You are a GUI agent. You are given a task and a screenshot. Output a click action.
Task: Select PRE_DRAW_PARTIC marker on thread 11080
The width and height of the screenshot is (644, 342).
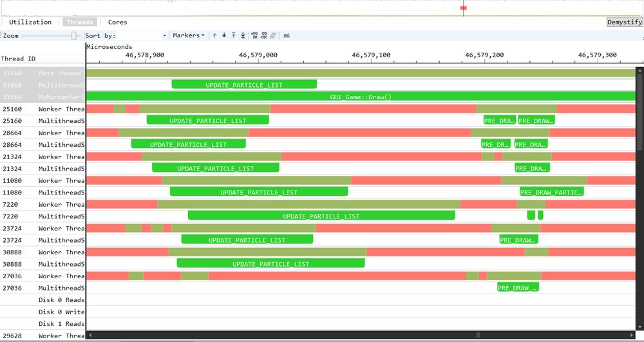tap(552, 192)
